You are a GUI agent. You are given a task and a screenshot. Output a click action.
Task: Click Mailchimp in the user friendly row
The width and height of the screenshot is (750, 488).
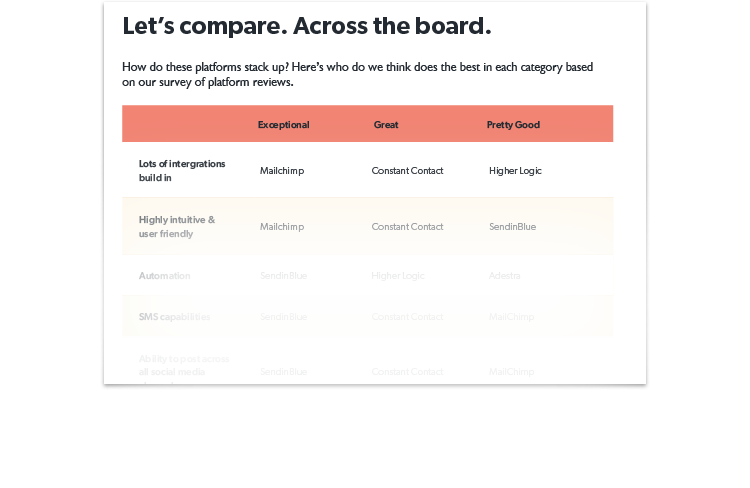point(282,227)
